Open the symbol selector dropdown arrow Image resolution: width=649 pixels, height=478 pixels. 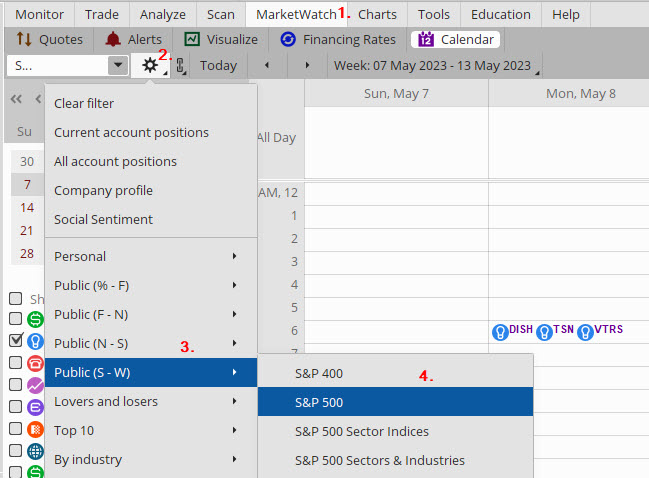118,66
